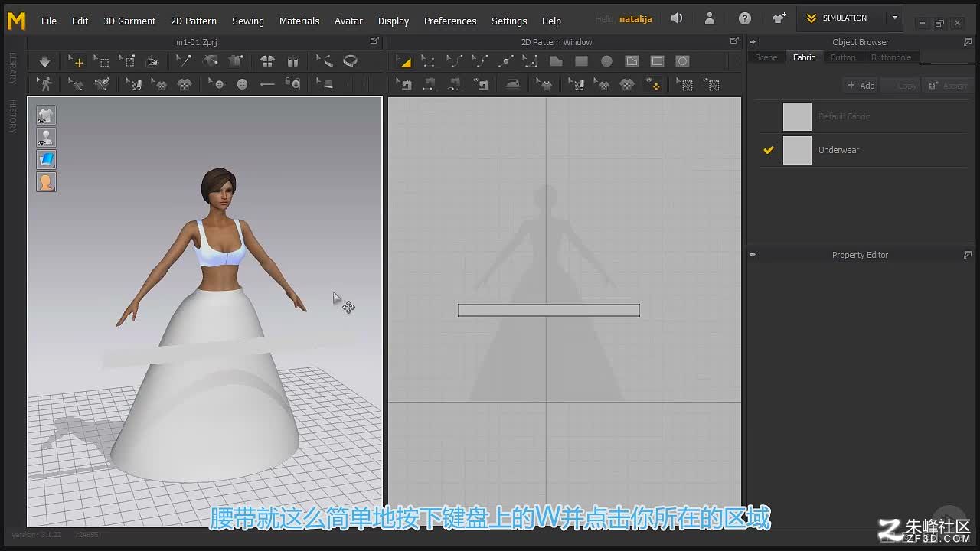Screen dimensions: 980x551
Task: Click the Fasten Button lock icon
Action: 292,84
